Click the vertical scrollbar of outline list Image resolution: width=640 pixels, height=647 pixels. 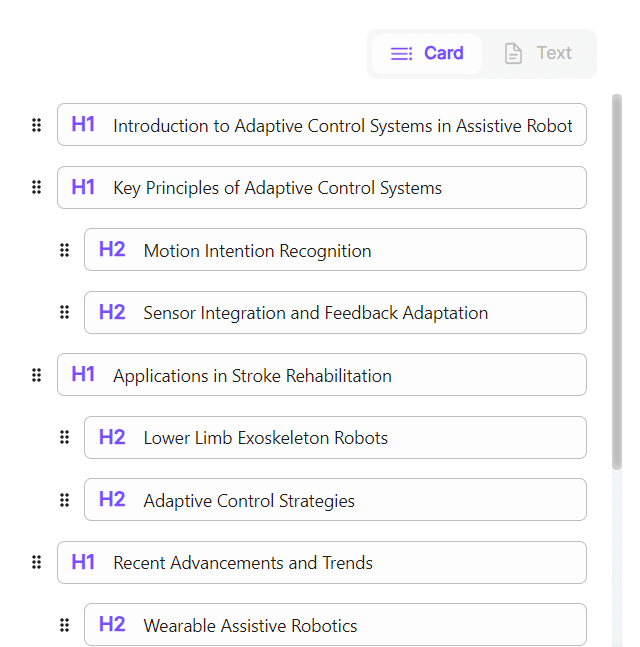click(x=616, y=280)
